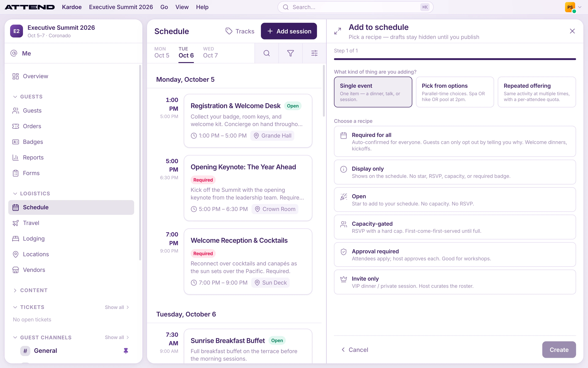Choose the Display only recipe
The width and height of the screenshot is (588, 368).
[x=455, y=172]
